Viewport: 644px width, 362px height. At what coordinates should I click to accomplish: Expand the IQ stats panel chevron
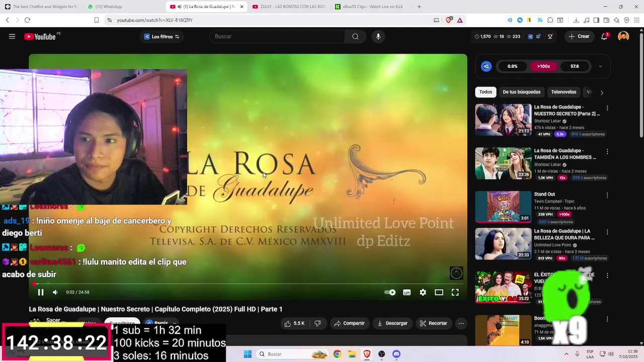click(x=600, y=66)
